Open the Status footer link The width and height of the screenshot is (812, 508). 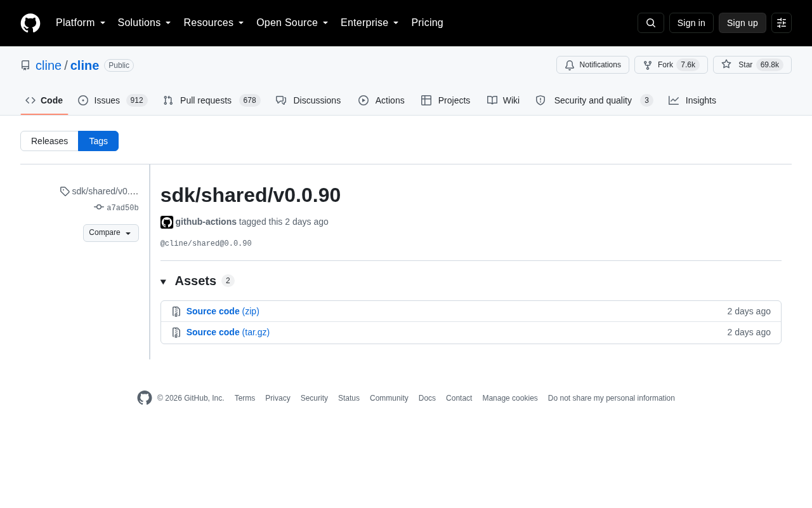point(349,398)
